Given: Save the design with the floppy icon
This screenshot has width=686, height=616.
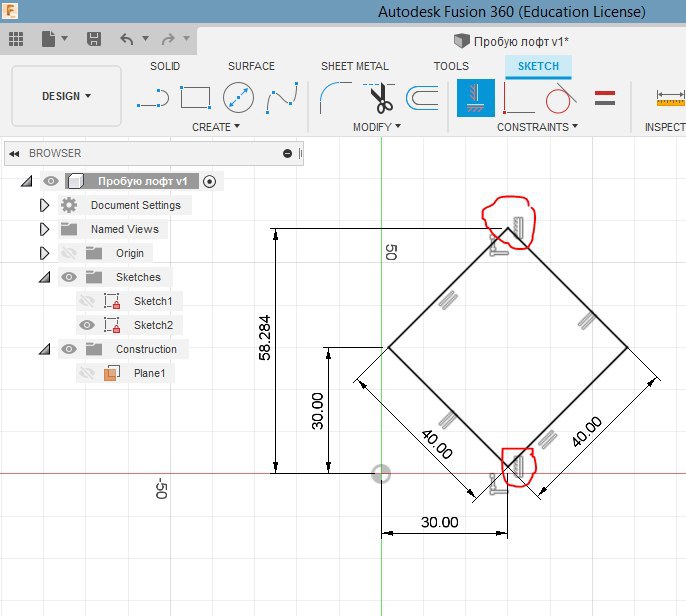Looking at the screenshot, I should [94, 39].
